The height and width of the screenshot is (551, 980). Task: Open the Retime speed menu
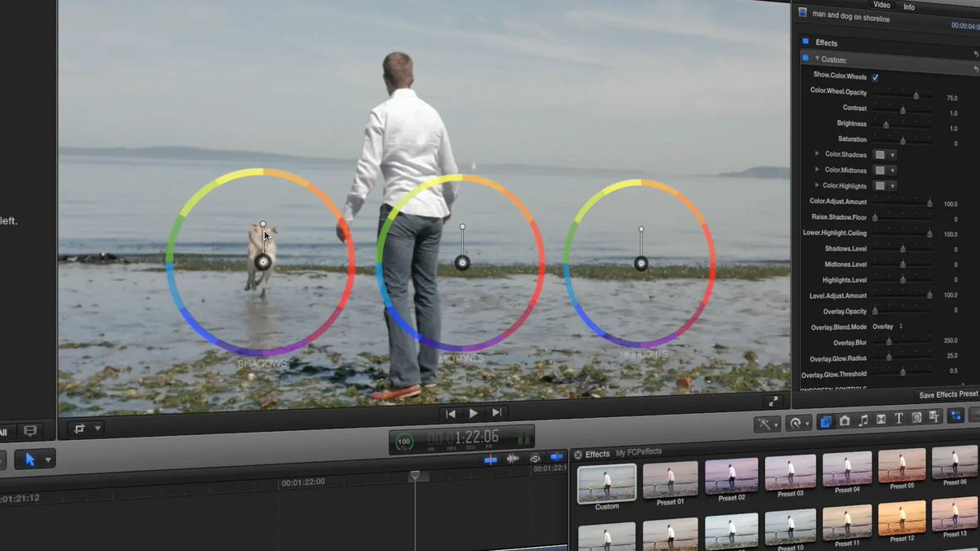(797, 423)
